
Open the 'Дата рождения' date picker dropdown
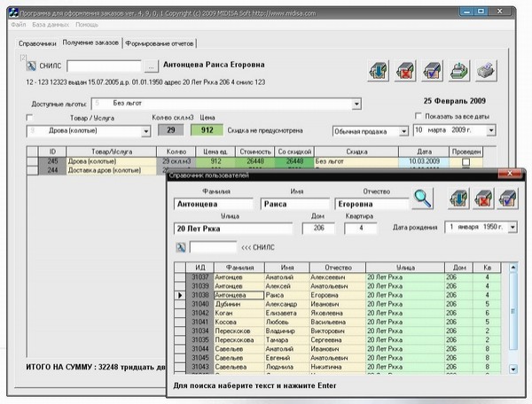coord(513,228)
